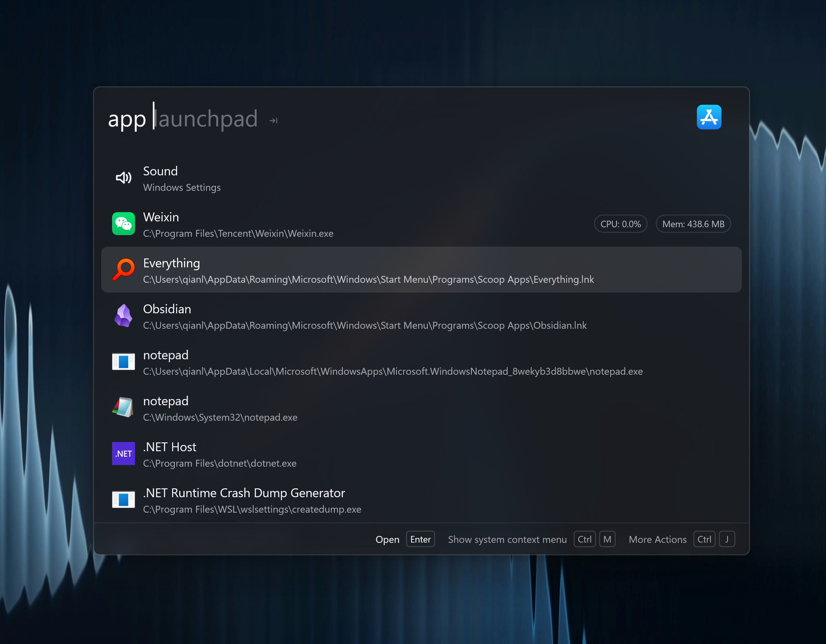Click in the search query field
The height and width of the screenshot is (644, 826).
pos(393,119)
